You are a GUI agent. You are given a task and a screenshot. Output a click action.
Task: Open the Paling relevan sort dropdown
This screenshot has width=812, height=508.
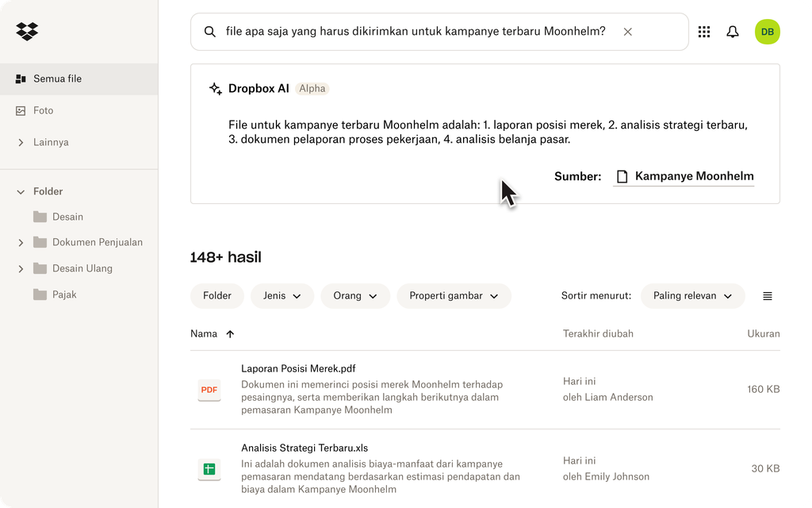[692, 295]
